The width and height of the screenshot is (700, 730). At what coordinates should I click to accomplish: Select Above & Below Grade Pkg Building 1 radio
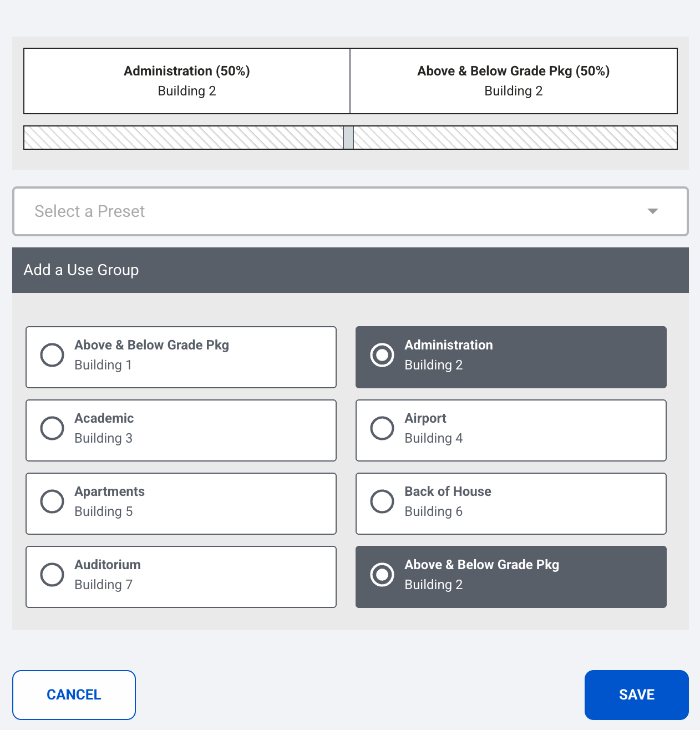coord(52,355)
